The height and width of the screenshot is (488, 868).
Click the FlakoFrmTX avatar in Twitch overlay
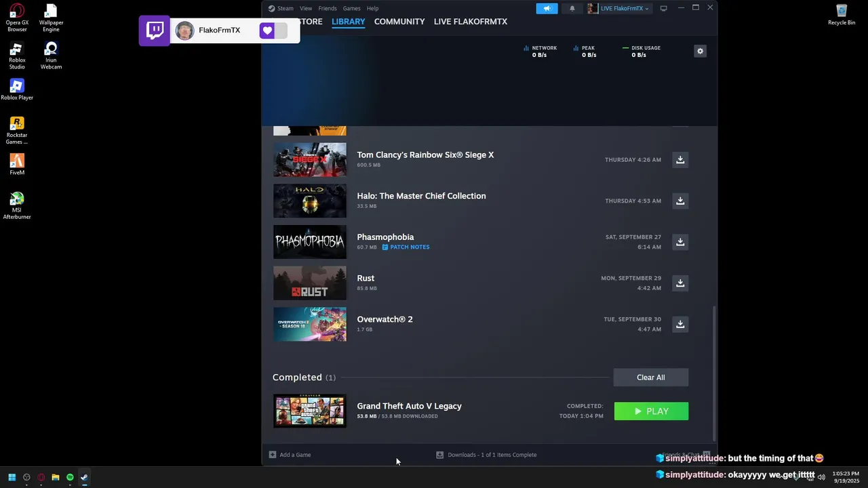point(184,30)
